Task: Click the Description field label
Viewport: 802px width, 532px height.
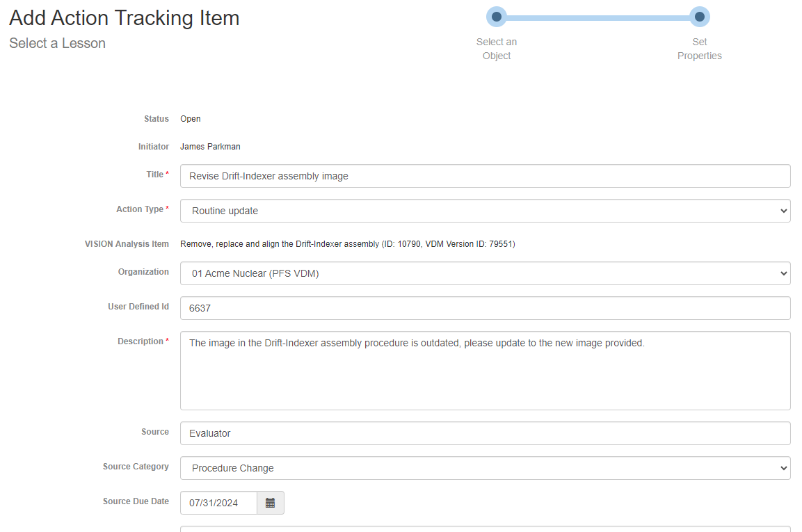Action: [x=140, y=341]
